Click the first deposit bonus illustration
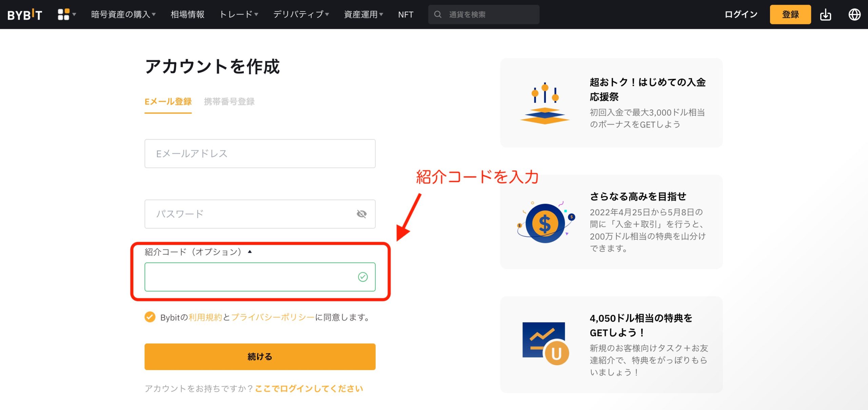This screenshot has width=868, height=410. click(545, 103)
